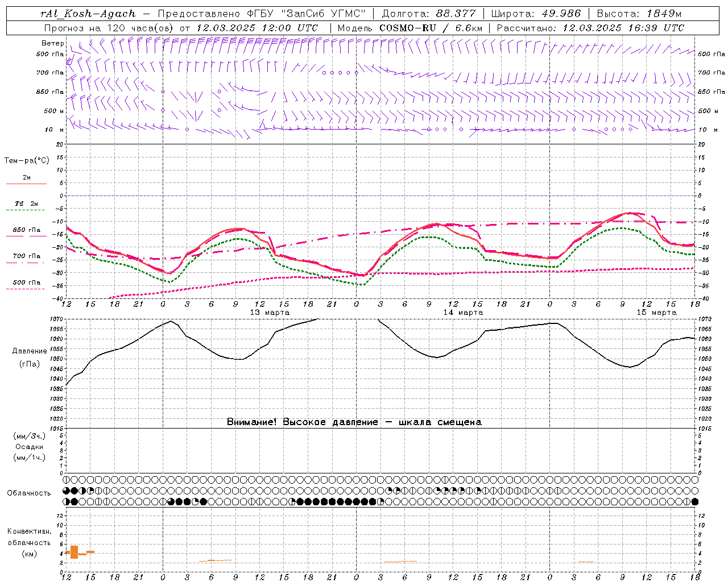
Task: Click the Рассчитано: 12.03.2025 16:39 UTC text
Action: [x=590, y=28]
